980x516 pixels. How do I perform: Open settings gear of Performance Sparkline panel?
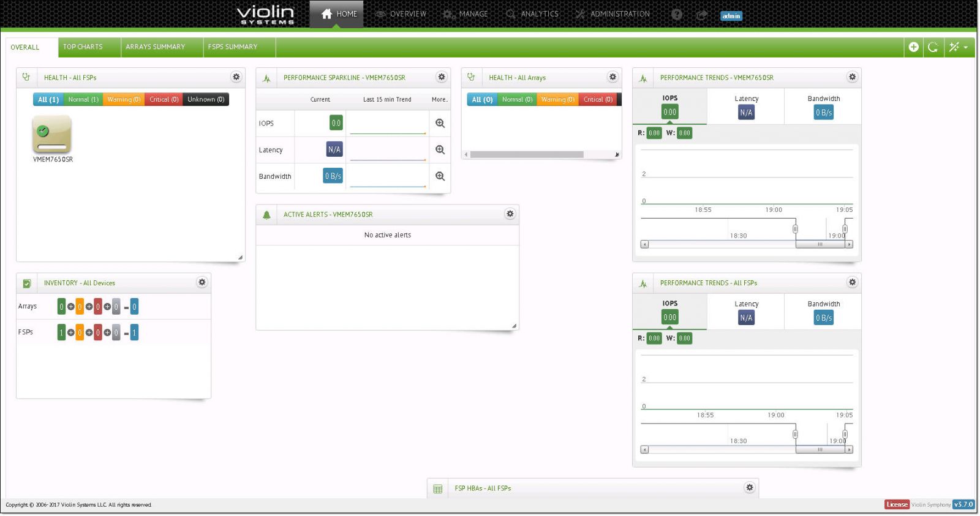click(441, 77)
